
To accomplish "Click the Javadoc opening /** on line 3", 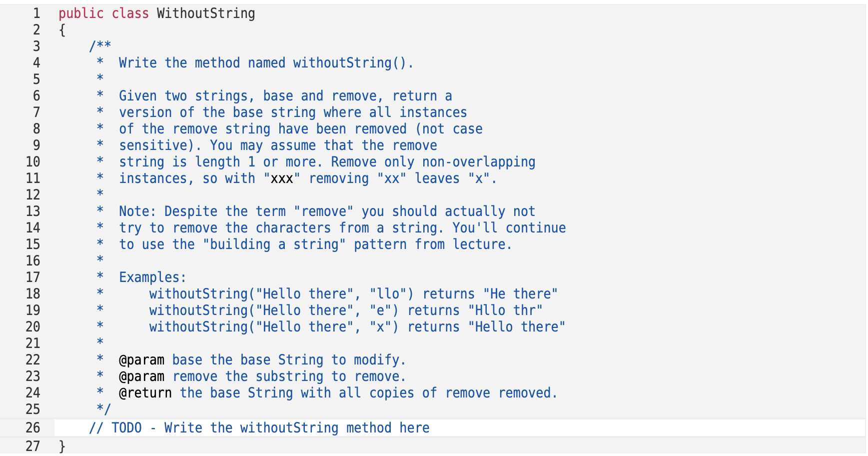I will point(100,46).
